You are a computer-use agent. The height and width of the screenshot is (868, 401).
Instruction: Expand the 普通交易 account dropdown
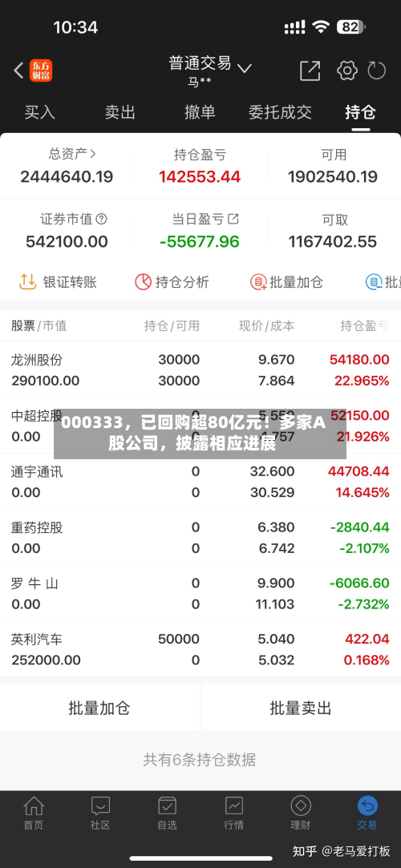click(x=245, y=68)
